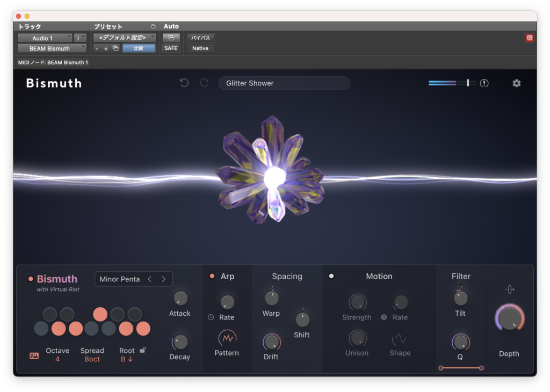Toggle the C note circle in scale keyboard
This screenshot has height=392, width=550.
click(41, 329)
